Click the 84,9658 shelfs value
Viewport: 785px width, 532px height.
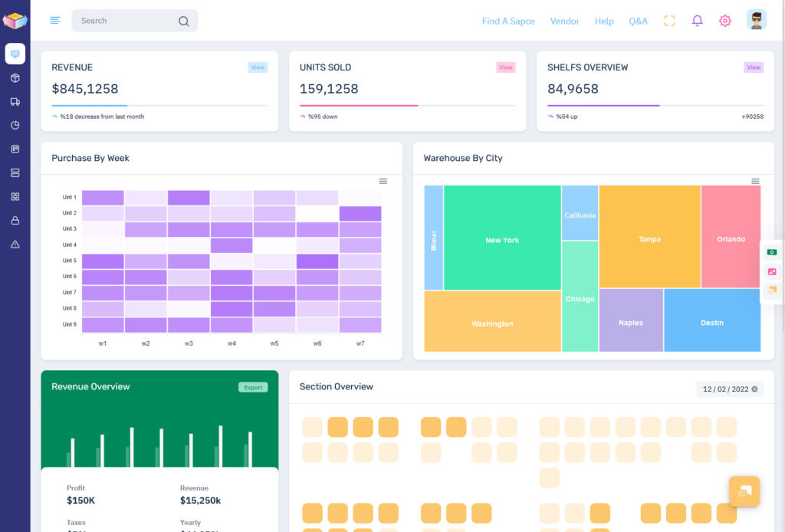coord(573,89)
